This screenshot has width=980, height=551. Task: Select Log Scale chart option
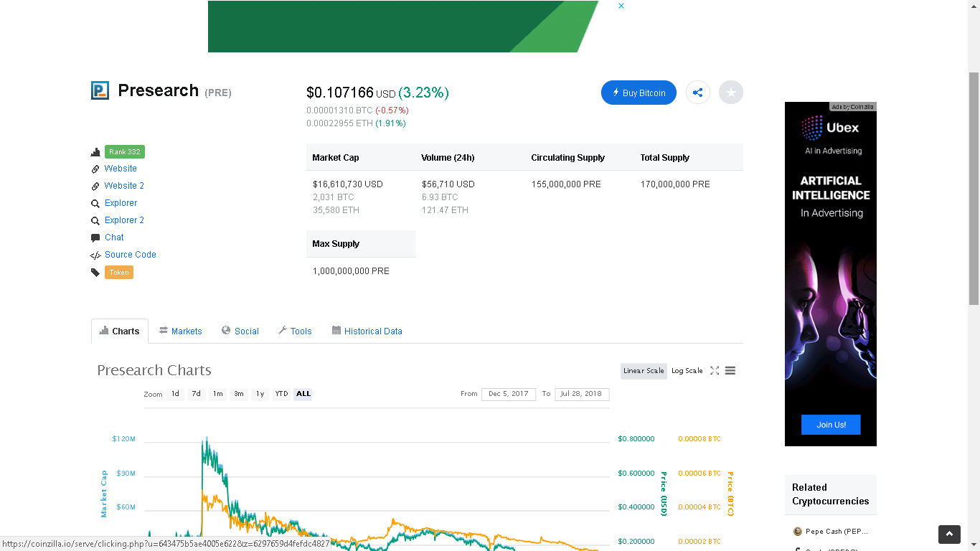(x=687, y=371)
